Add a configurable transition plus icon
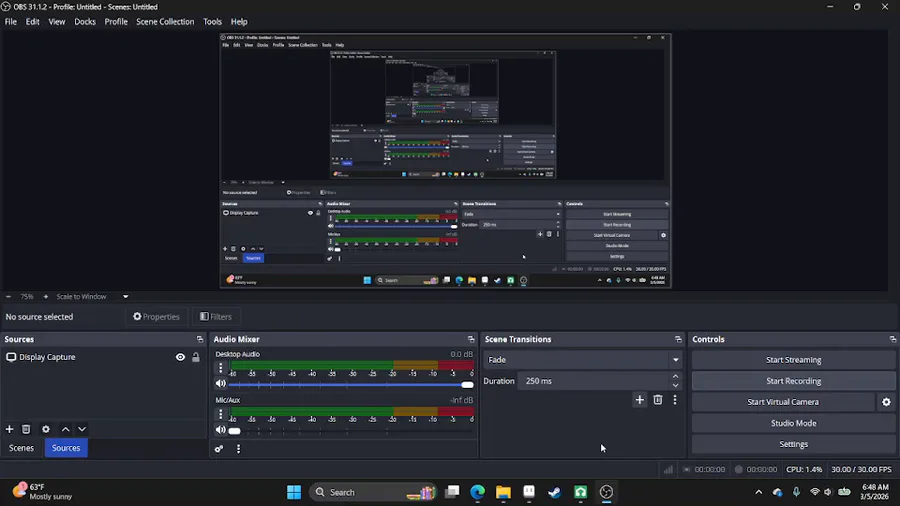 coord(639,400)
